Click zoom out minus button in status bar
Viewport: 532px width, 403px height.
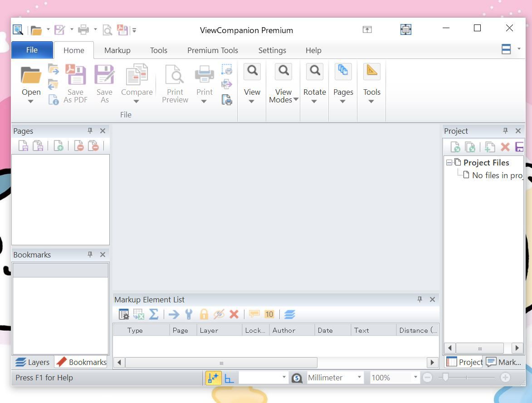click(x=428, y=377)
